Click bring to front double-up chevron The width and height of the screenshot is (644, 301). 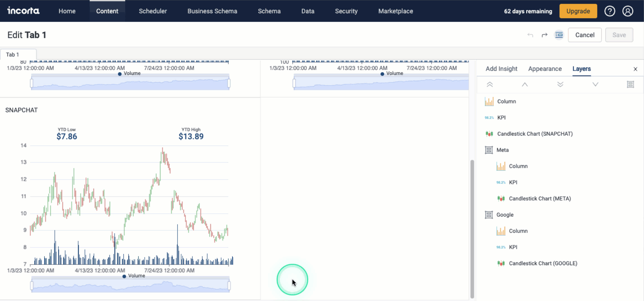click(x=490, y=85)
